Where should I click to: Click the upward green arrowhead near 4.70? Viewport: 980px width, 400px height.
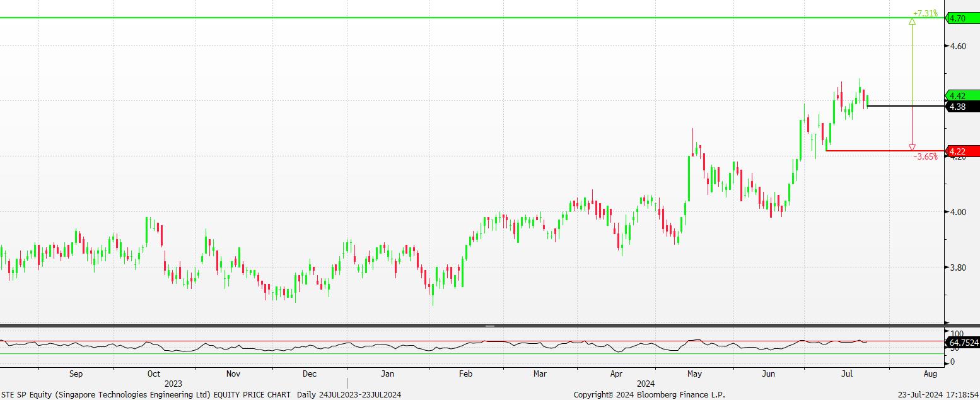click(x=912, y=22)
